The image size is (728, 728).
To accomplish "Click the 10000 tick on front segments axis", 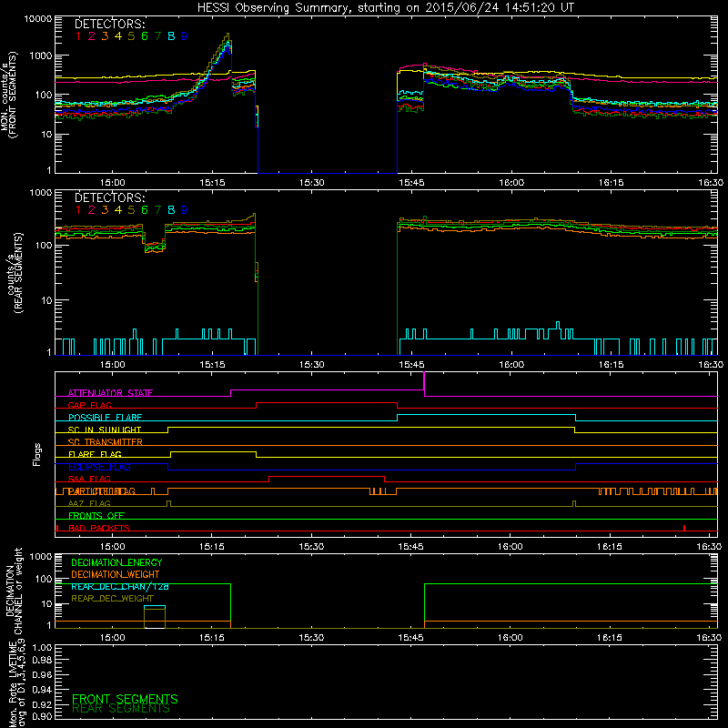I will pos(38,19).
